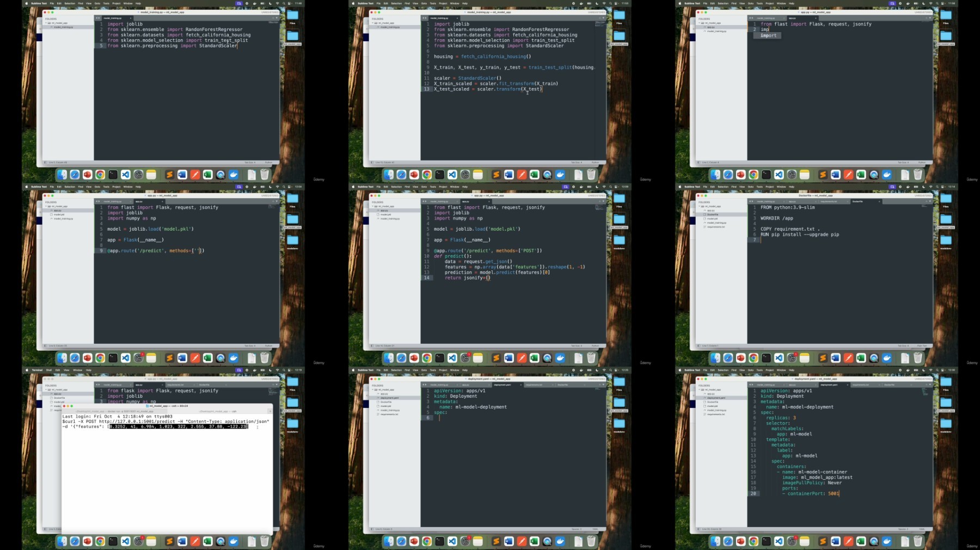Select Dockerfile in sidebar of 20-line deployment.yaml frame

[x=713, y=402]
